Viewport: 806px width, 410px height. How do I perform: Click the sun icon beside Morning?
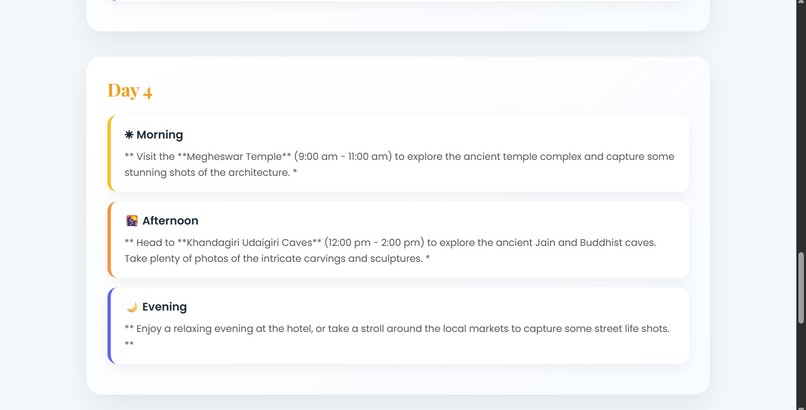(x=129, y=135)
